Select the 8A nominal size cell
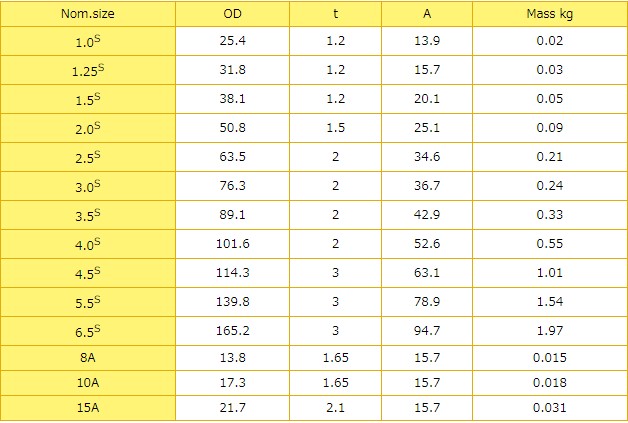Image resolution: width=628 pixels, height=423 pixels. (88, 358)
